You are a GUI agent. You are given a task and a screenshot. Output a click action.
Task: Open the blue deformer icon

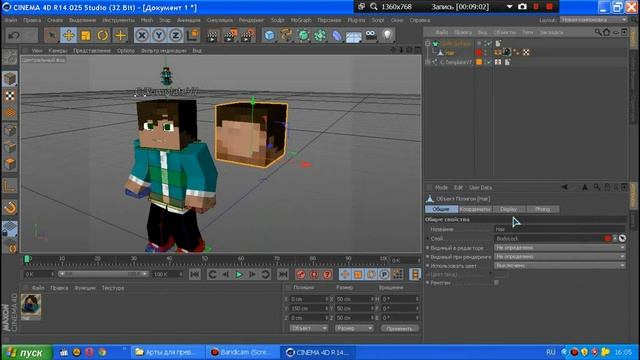point(337,36)
